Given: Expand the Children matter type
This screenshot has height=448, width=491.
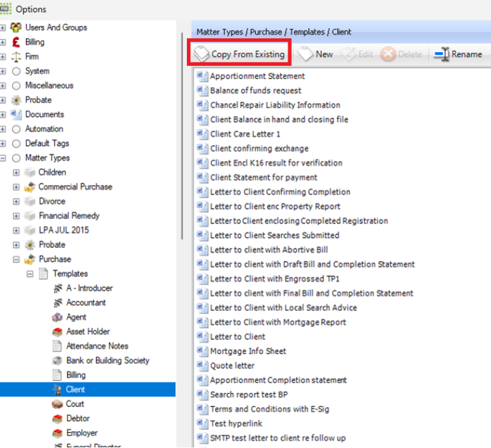Looking at the screenshot, I should click(x=16, y=173).
